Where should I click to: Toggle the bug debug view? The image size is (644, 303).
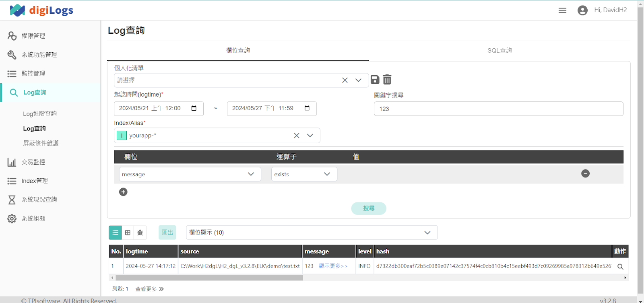click(x=140, y=233)
